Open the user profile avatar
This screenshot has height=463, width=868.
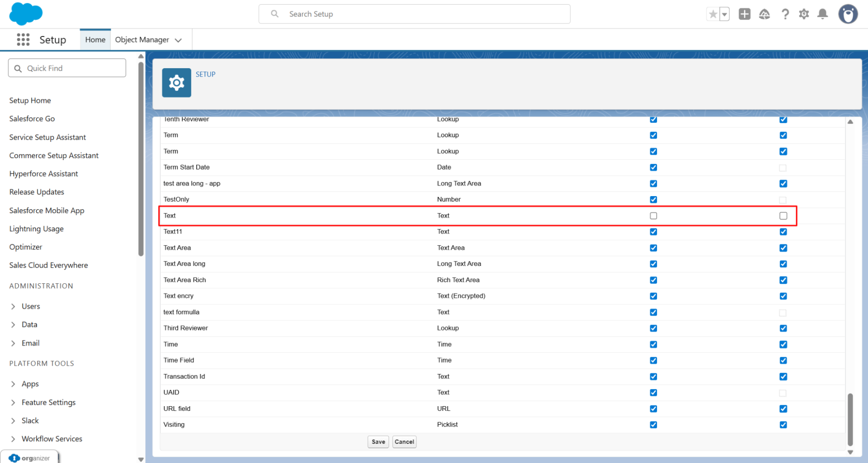point(847,14)
